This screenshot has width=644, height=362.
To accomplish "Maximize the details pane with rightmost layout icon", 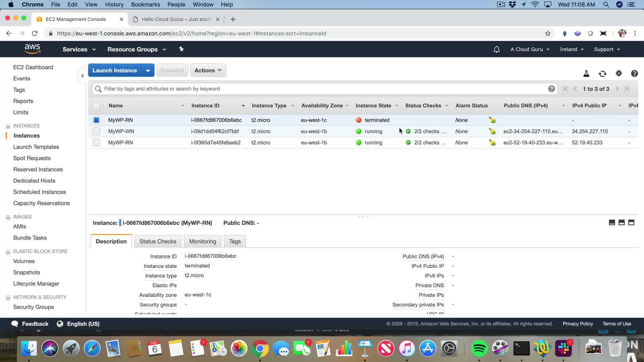I will 631,223.
